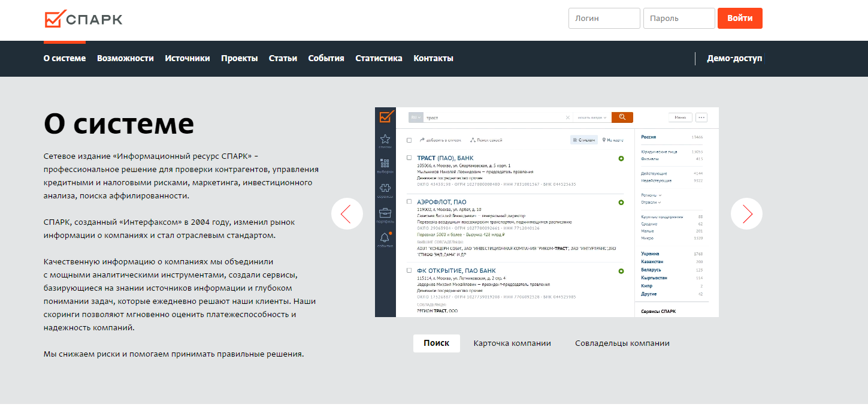Screen dimensions: 868x407
Task: Focus the Логин input field
Action: coord(604,18)
